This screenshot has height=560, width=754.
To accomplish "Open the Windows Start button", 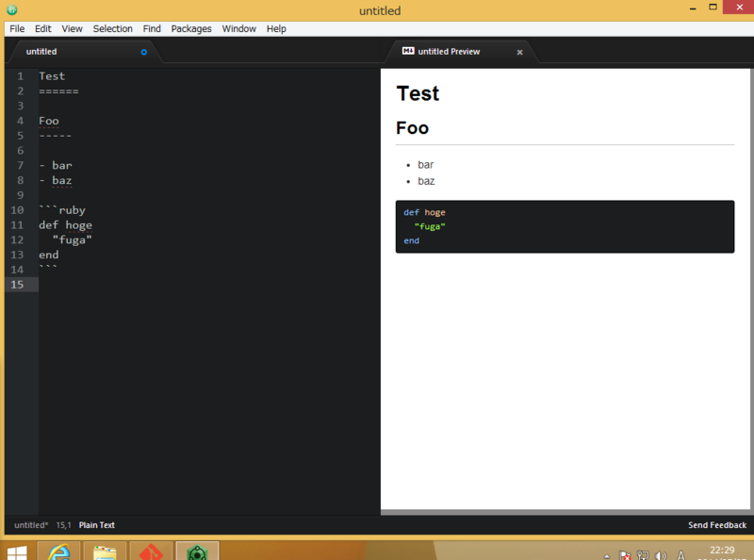I will click(x=17, y=552).
